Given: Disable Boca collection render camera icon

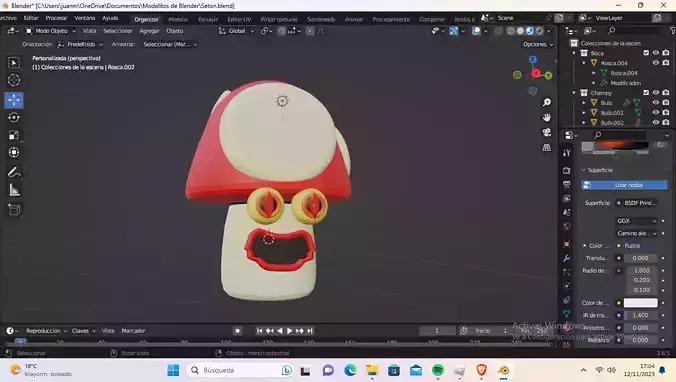Looking at the screenshot, I should [666, 53].
